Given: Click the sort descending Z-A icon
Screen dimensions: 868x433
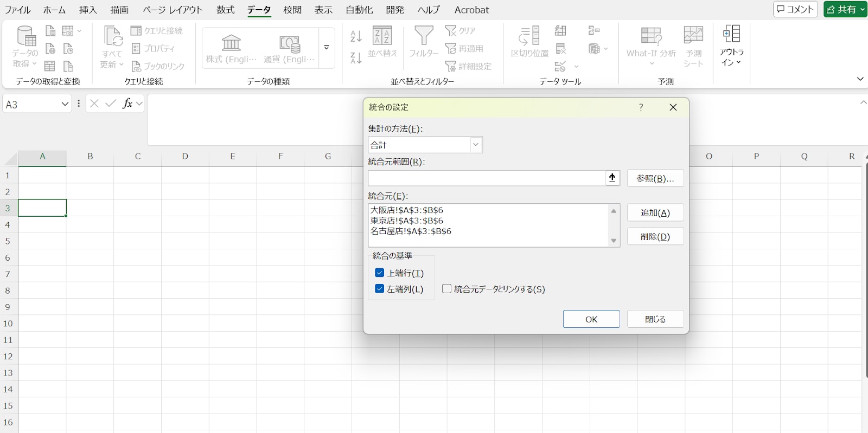Looking at the screenshot, I should 356,58.
